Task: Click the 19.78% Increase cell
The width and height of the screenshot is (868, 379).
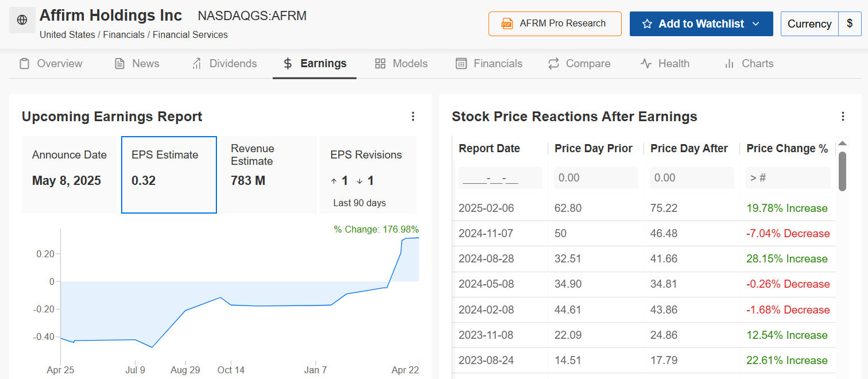Action: pyautogui.click(x=787, y=208)
